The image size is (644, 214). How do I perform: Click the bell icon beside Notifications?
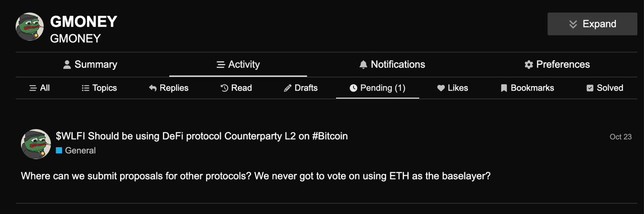coord(363,64)
